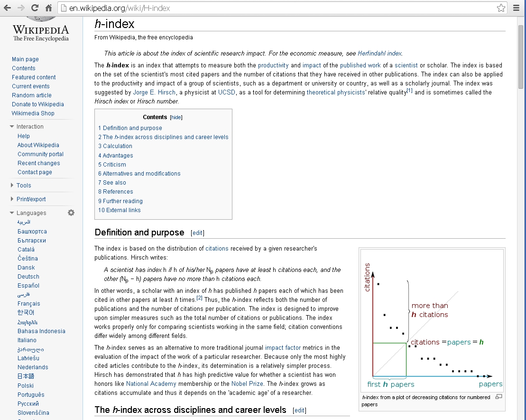This screenshot has height=420, width=526.
Task: Open the Nobel Prize link
Action: [x=247, y=384]
